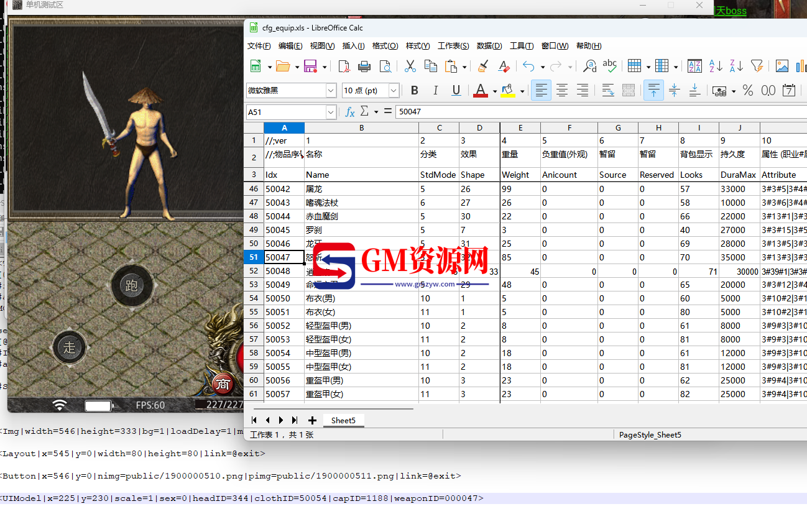This screenshot has height=532, width=807.
Task: Undo the last action
Action: pyautogui.click(x=528, y=66)
